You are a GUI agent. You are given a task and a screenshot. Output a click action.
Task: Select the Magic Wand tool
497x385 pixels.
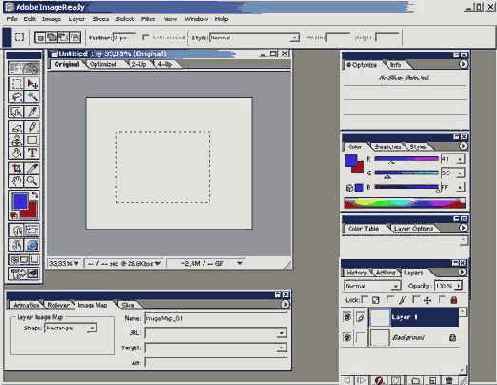point(32,97)
